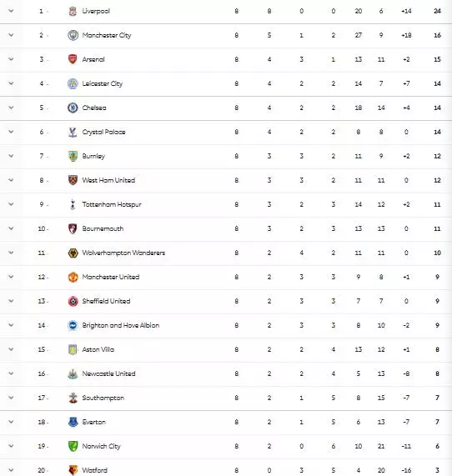Click the Liverpool club crest
Image resolution: width=452 pixels, height=476 pixels.
coord(73,11)
